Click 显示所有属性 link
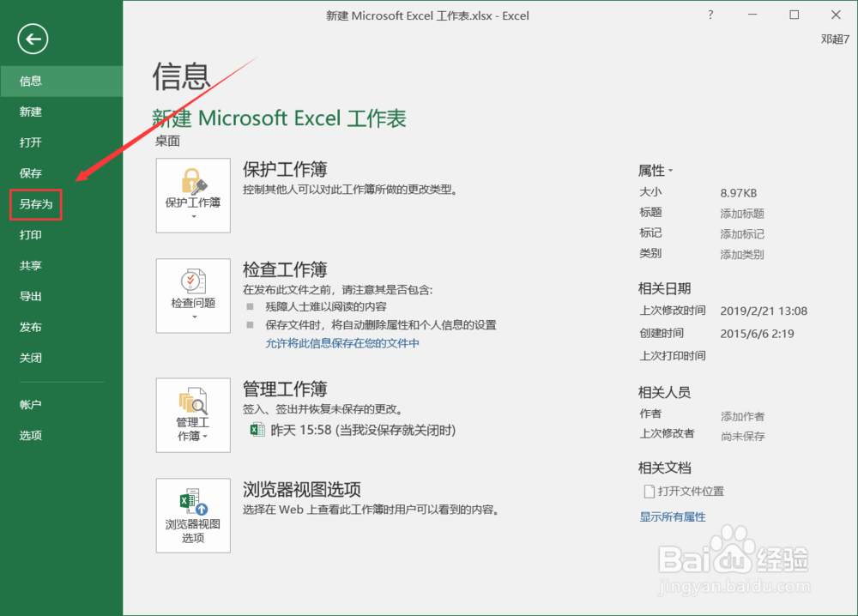 point(673,516)
